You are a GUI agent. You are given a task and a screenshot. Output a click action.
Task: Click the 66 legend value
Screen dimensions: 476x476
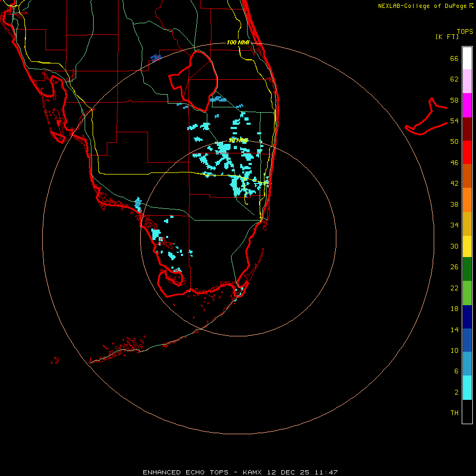(x=454, y=59)
